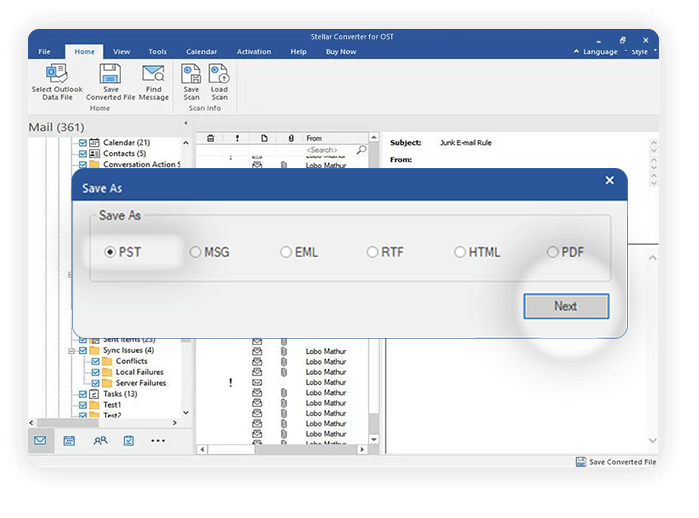Switch to the Mail view icon in the bottom bar
This screenshot has width=699, height=518.
click(x=40, y=441)
